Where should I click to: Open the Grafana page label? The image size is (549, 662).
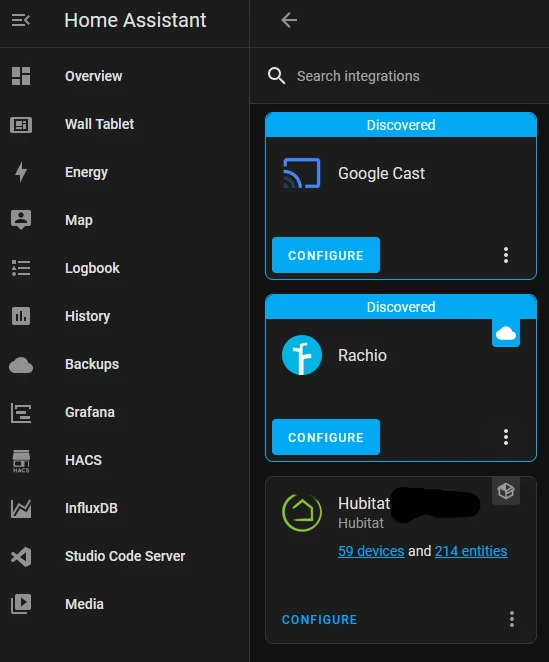(90, 412)
